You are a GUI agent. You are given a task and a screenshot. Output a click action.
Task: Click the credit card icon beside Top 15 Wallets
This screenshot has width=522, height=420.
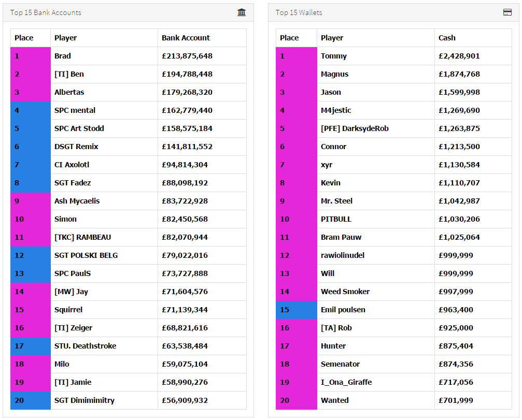click(x=507, y=12)
